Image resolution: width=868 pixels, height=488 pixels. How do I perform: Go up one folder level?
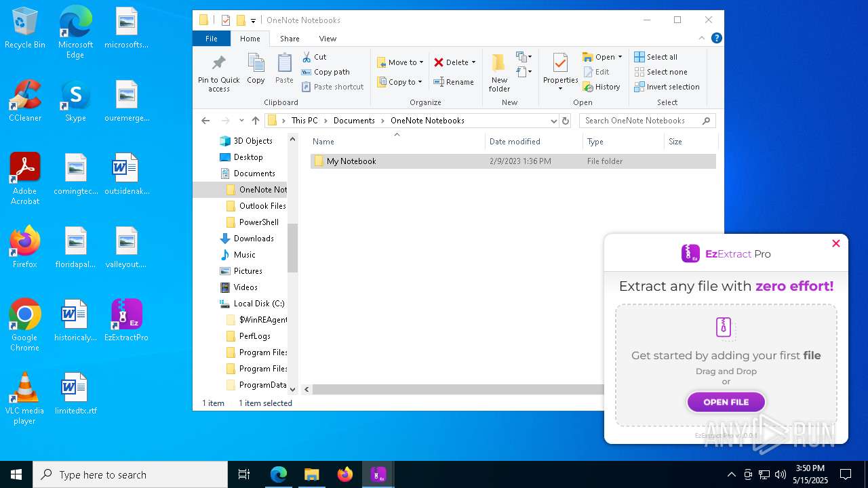pos(255,121)
